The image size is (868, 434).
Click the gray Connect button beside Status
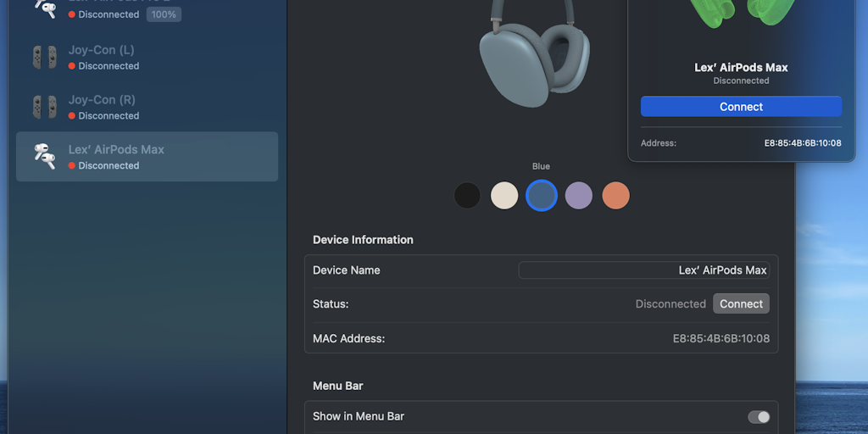[x=741, y=303]
